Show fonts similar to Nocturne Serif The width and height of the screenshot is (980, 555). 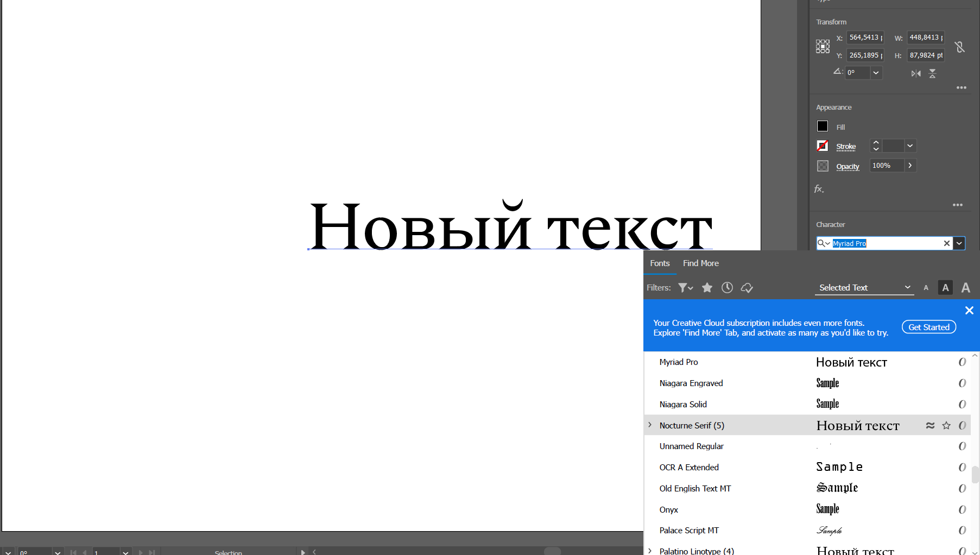click(x=930, y=425)
